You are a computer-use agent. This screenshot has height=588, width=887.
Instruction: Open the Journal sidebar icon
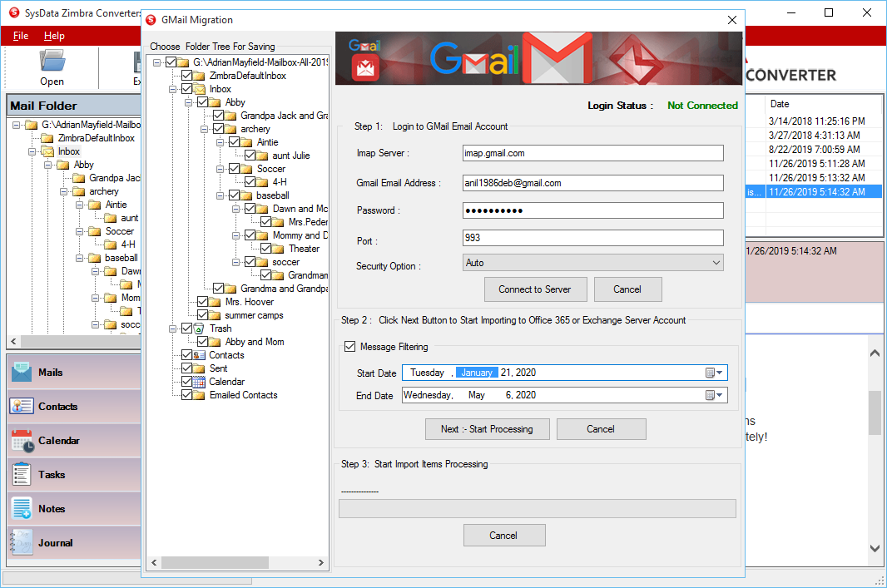(x=22, y=543)
